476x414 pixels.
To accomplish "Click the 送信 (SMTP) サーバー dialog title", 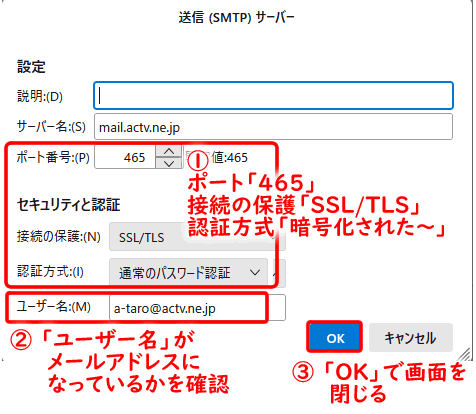I will tap(236, 17).
